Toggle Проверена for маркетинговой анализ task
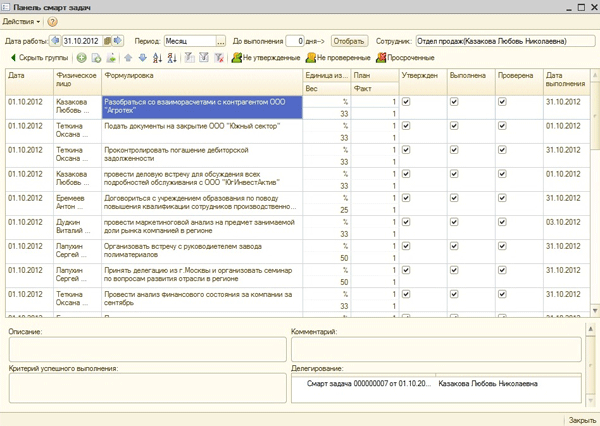The height and width of the screenshot is (426, 600). click(502, 222)
